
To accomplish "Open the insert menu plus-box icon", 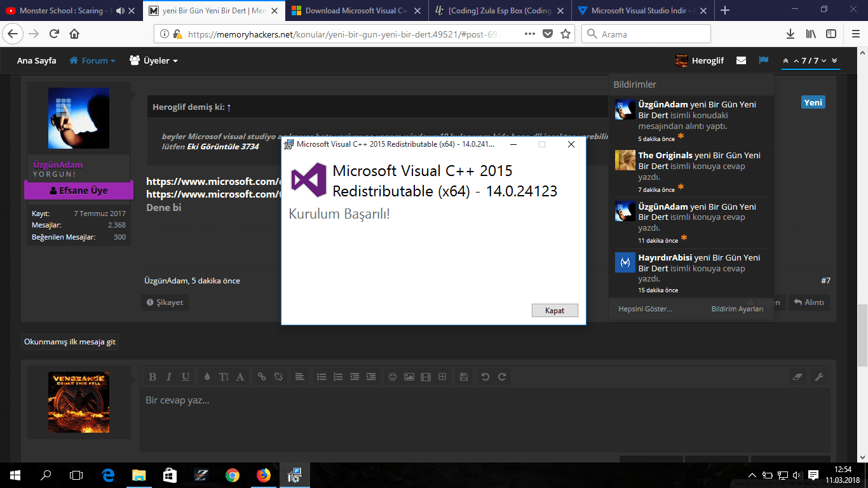I will pos(442,377).
